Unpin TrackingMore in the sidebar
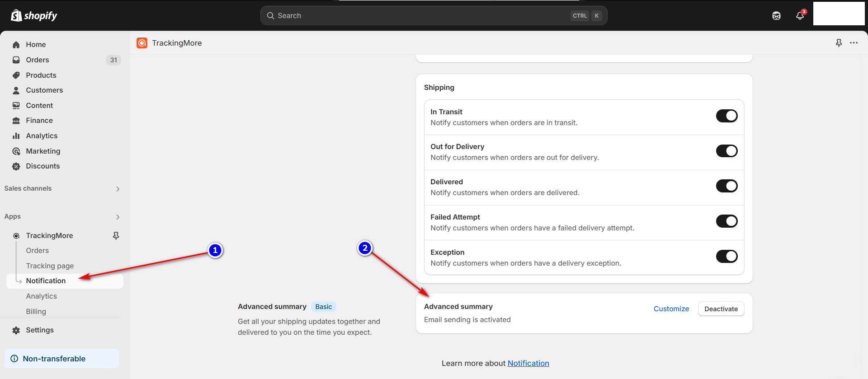 pyautogui.click(x=116, y=236)
